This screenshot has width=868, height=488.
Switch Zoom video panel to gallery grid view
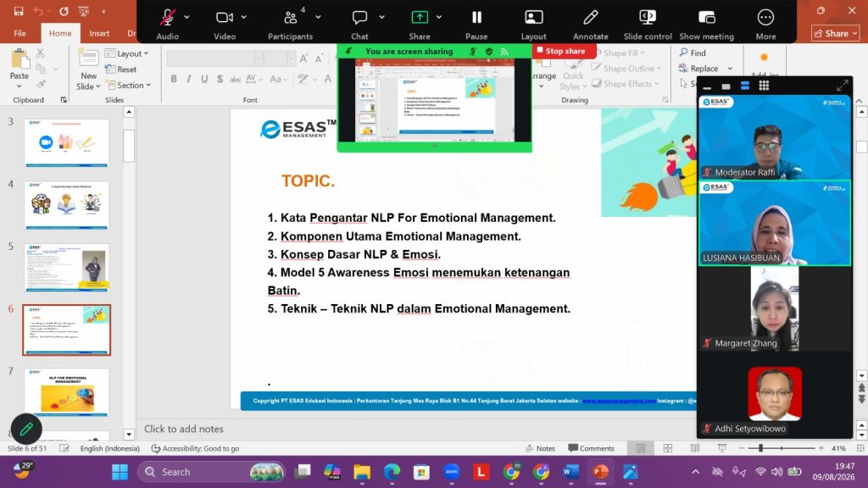point(764,86)
